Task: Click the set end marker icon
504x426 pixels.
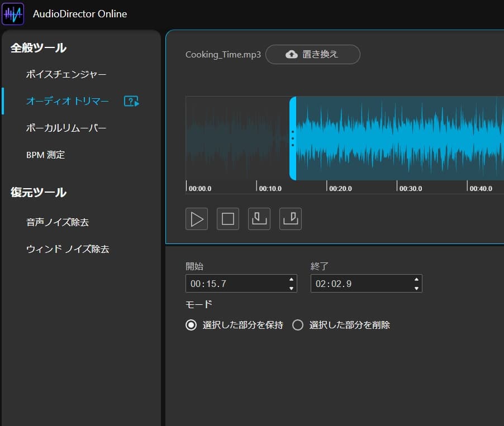Action: coord(291,219)
